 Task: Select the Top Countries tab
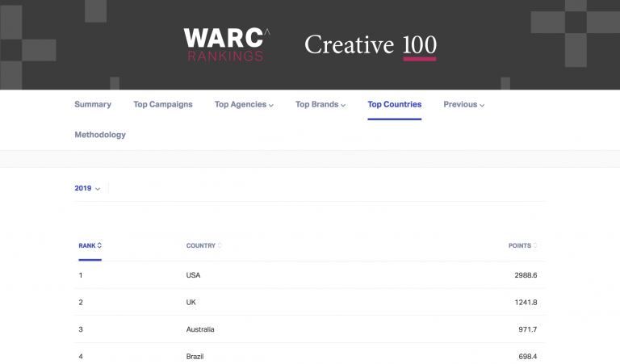(x=394, y=104)
